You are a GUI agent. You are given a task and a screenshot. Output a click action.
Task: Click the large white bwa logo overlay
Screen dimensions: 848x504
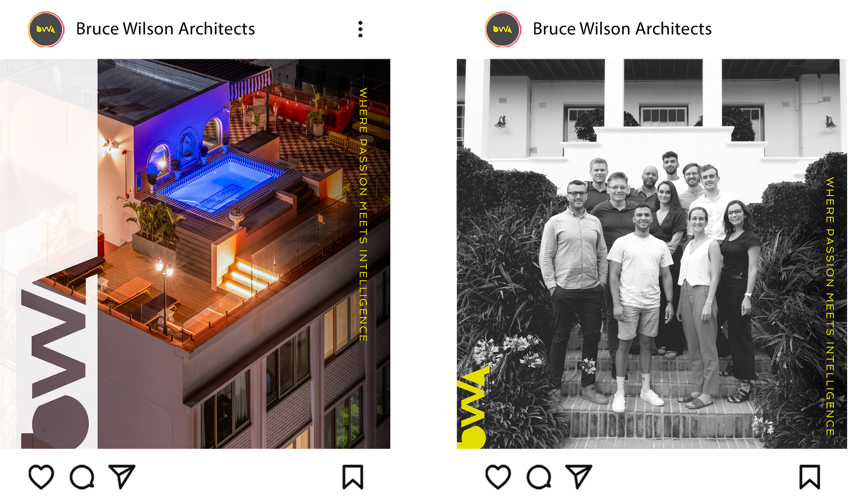coord(53,361)
